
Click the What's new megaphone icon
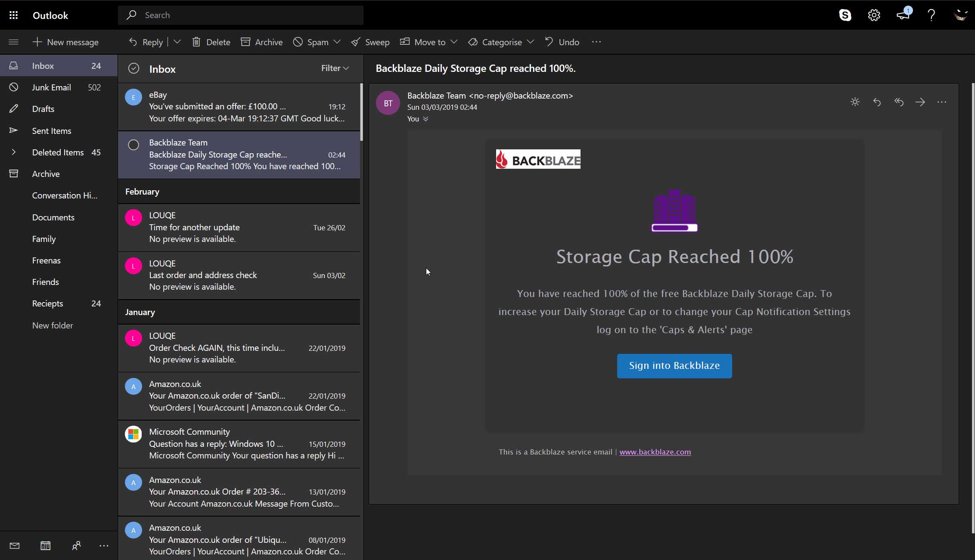click(x=903, y=15)
